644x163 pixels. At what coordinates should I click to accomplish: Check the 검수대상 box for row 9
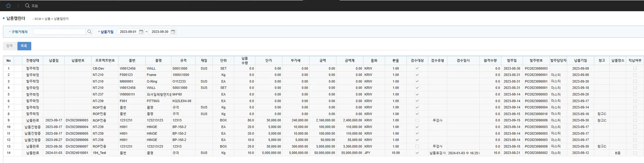click(x=417, y=120)
